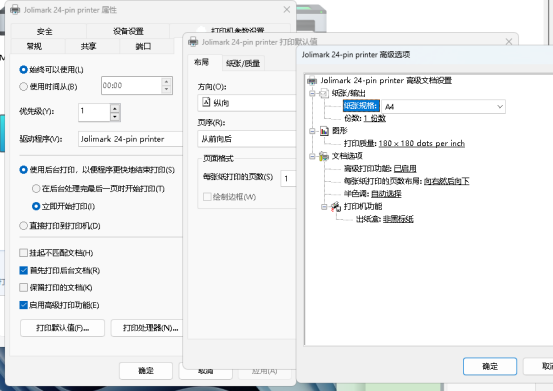Click printer icon in Properties window title
The height and width of the screenshot is (391, 553).
pyautogui.click(x=15, y=10)
